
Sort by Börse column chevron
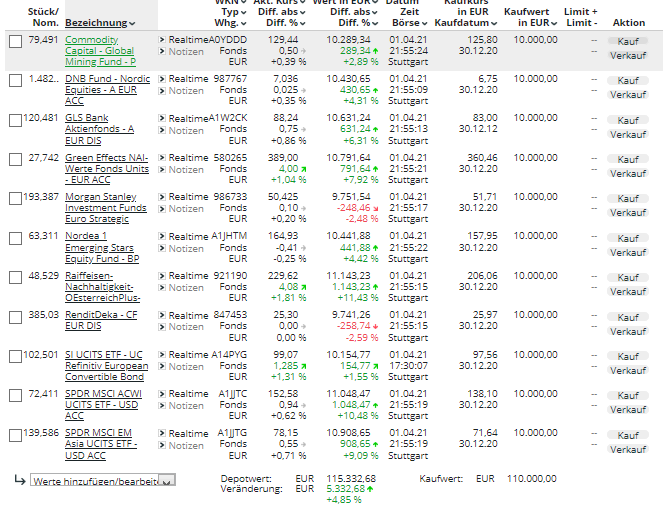click(x=425, y=23)
